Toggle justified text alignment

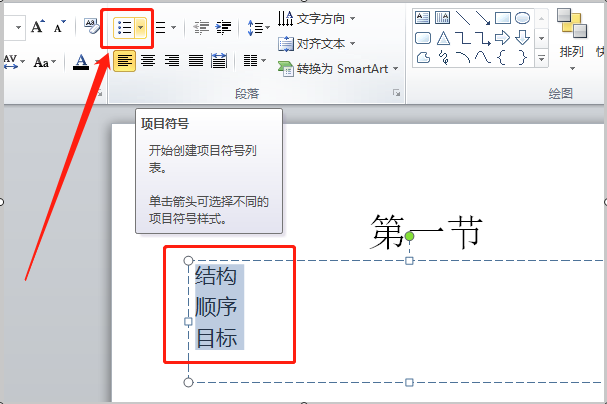click(195, 61)
